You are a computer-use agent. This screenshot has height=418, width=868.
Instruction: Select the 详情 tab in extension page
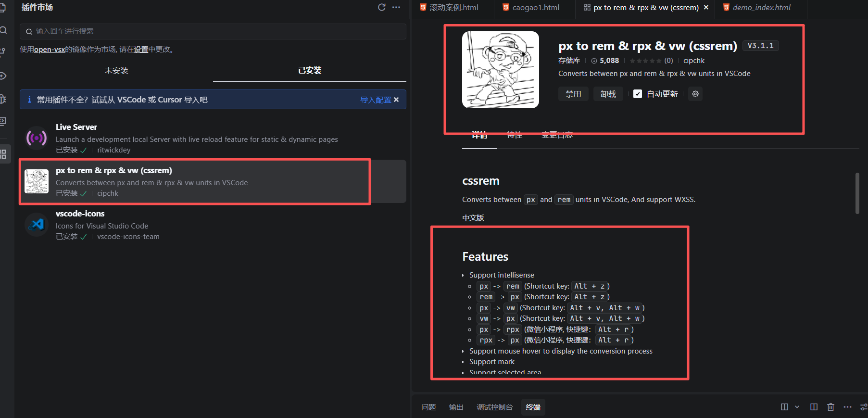[x=479, y=135]
